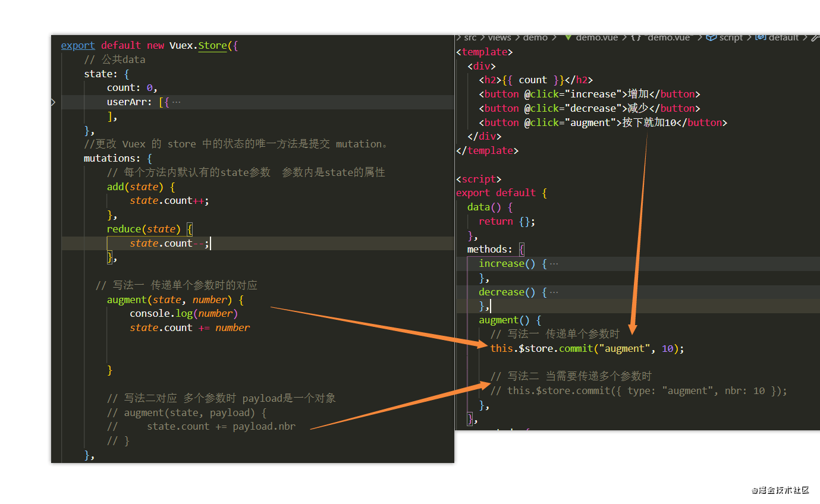Expand the folded userArr line arrow

54,102
